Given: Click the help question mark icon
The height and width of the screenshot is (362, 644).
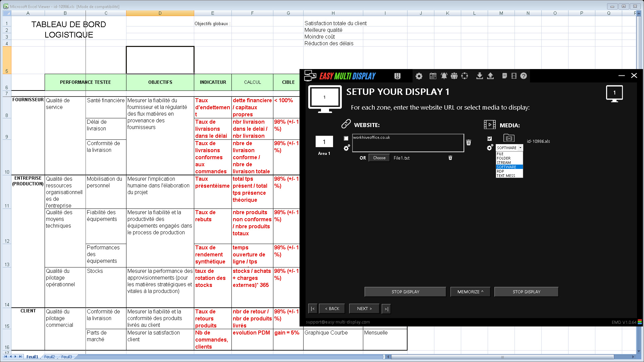Looking at the screenshot, I should point(524,76).
